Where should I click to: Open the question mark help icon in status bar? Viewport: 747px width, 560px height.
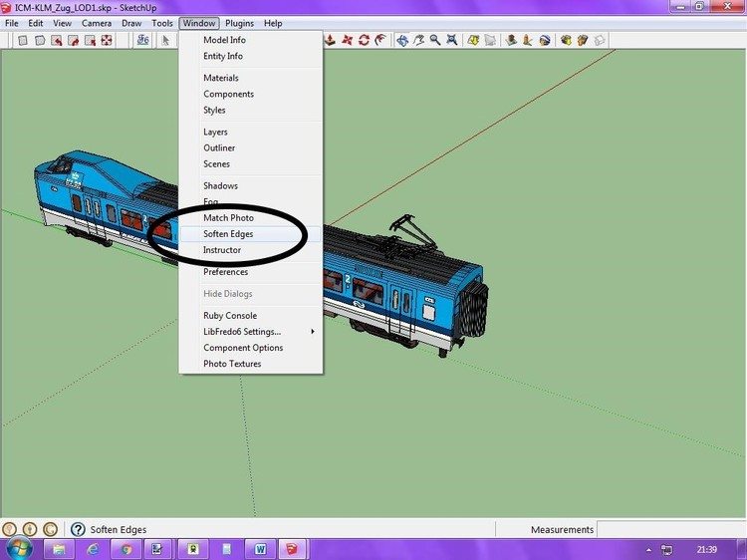[x=78, y=529]
